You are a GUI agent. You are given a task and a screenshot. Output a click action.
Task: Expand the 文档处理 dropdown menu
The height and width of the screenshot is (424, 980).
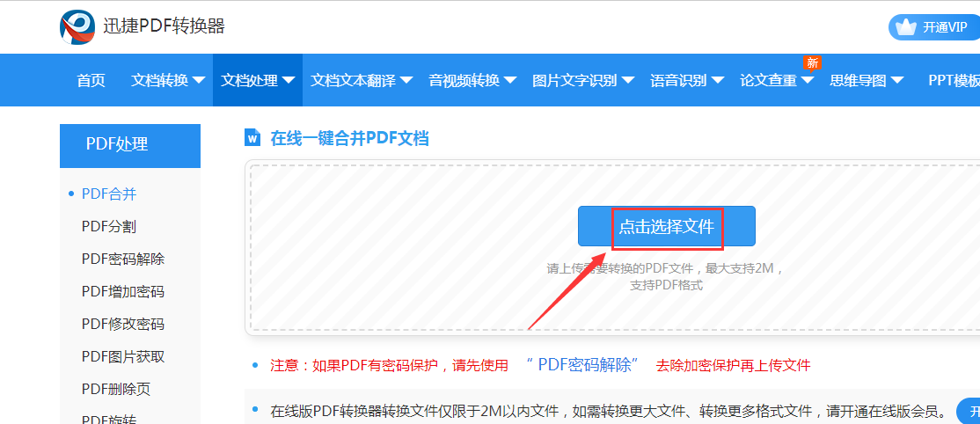coord(258,81)
